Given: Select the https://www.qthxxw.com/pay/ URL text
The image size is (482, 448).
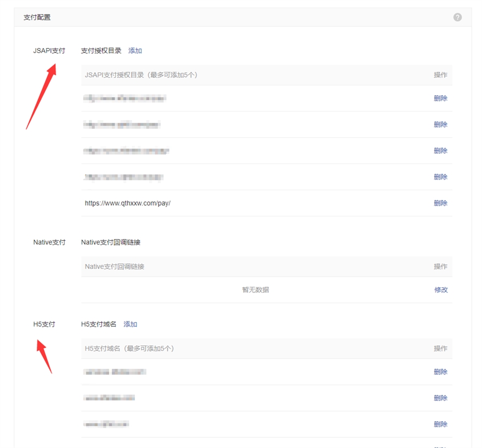Looking at the screenshot, I should tap(127, 204).
